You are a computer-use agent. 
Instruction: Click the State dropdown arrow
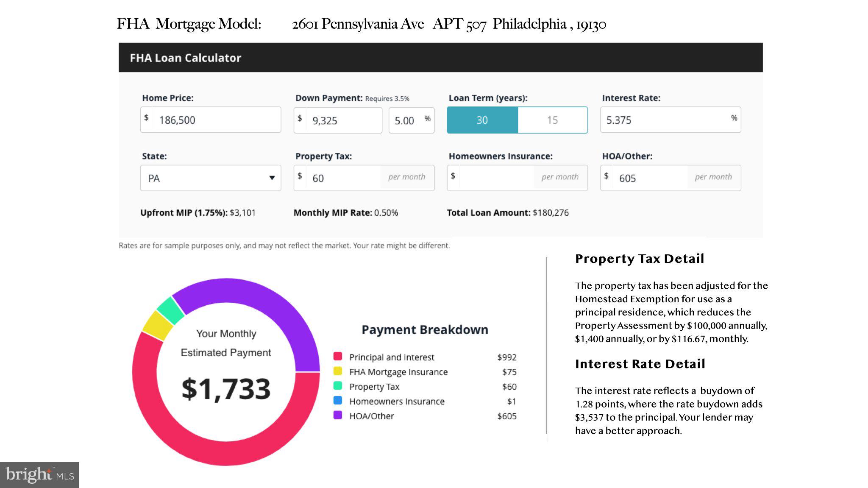(x=272, y=178)
